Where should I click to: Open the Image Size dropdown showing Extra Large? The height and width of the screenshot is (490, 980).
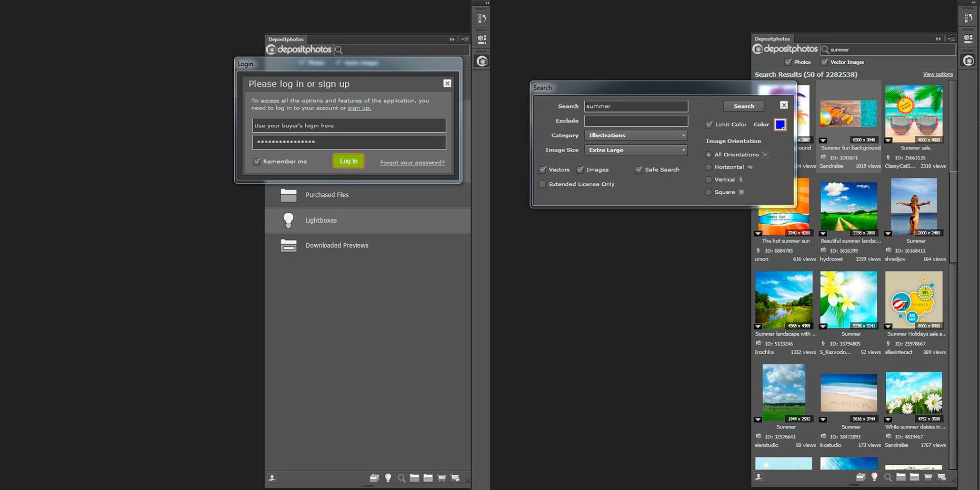click(x=636, y=150)
